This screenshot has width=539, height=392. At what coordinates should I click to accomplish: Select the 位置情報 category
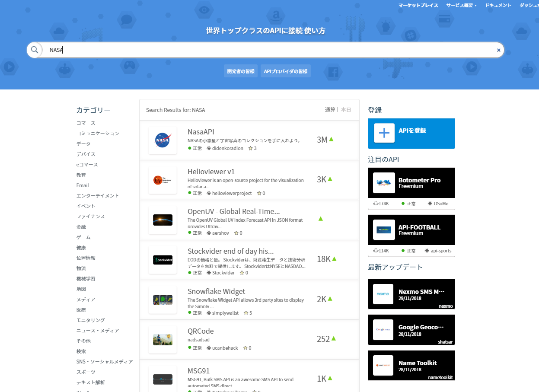[x=86, y=258]
